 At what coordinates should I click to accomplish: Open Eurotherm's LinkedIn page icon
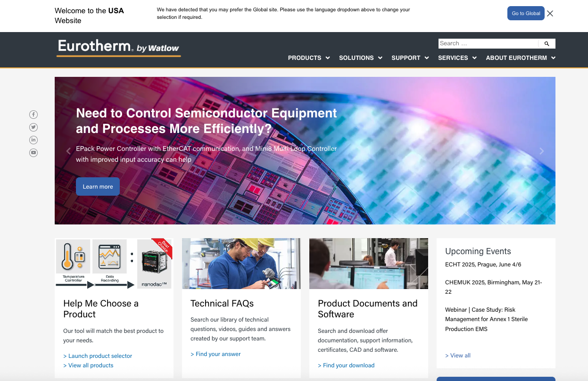click(x=33, y=140)
